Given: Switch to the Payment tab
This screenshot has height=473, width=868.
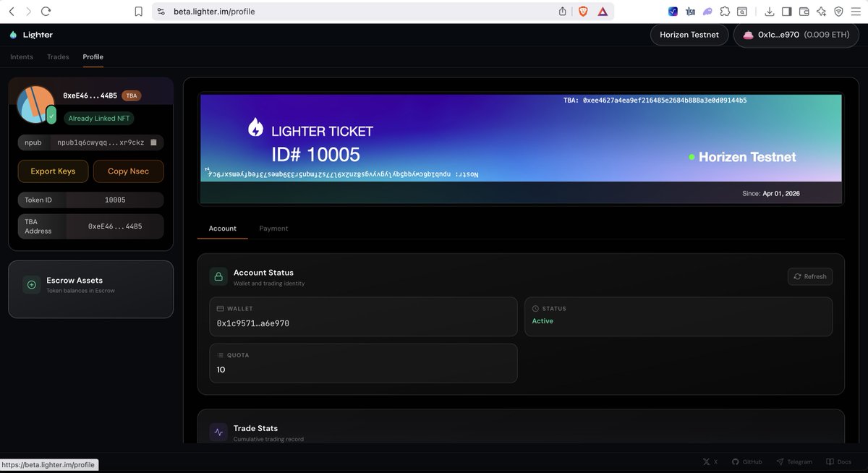Looking at the screenshot, I should [273, 228].
